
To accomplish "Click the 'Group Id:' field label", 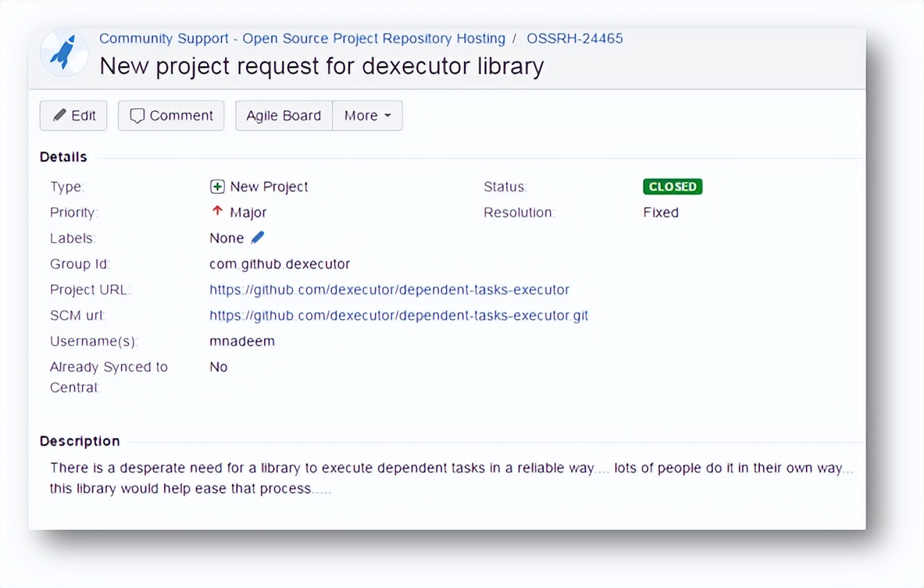I will 80,264.
